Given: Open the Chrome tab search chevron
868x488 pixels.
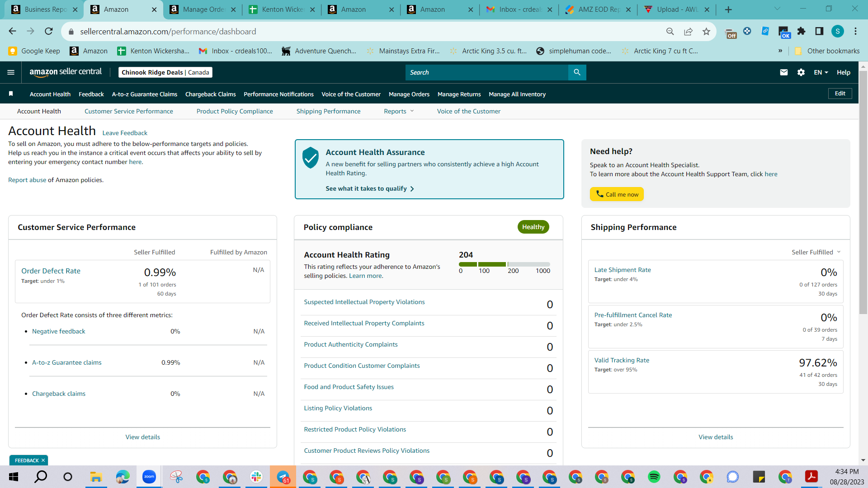Looking at the screenshot, I should [x=777, y=9].
